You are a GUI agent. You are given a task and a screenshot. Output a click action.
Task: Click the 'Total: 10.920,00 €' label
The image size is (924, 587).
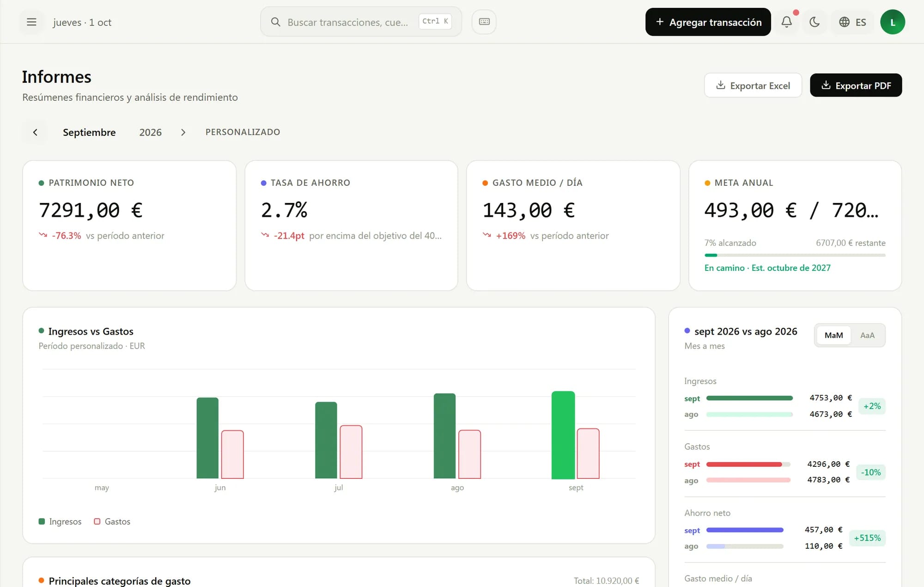pyautogui.click(x=607, y=581)
